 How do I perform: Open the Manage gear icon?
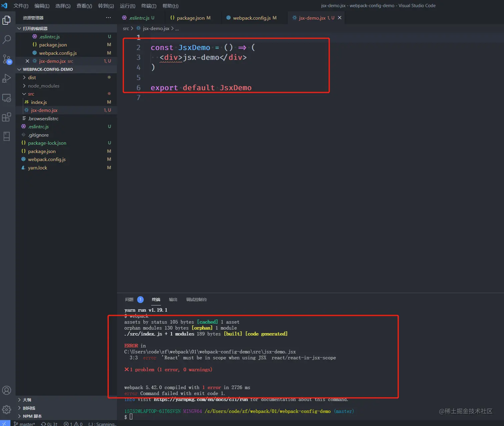click(7, 409)
